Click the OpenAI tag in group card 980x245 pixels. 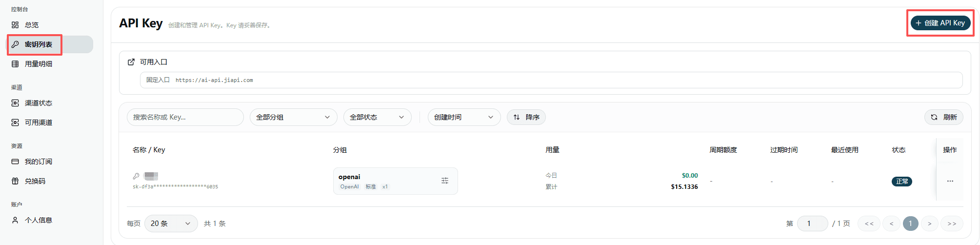[x=349, y=187]
